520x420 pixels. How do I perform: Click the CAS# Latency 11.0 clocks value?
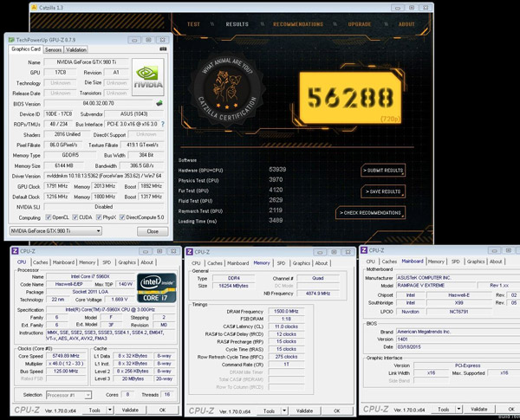click(x=286, y=326)
